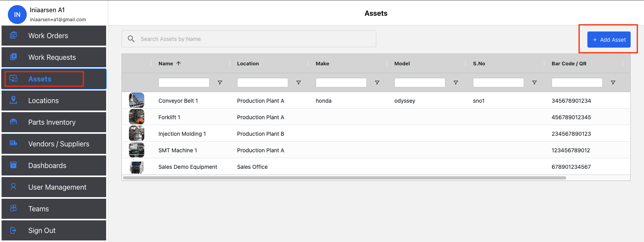This screenshot has height=242, width=644.
Task: Navigate to Locations
Action: tap(54, 100)
